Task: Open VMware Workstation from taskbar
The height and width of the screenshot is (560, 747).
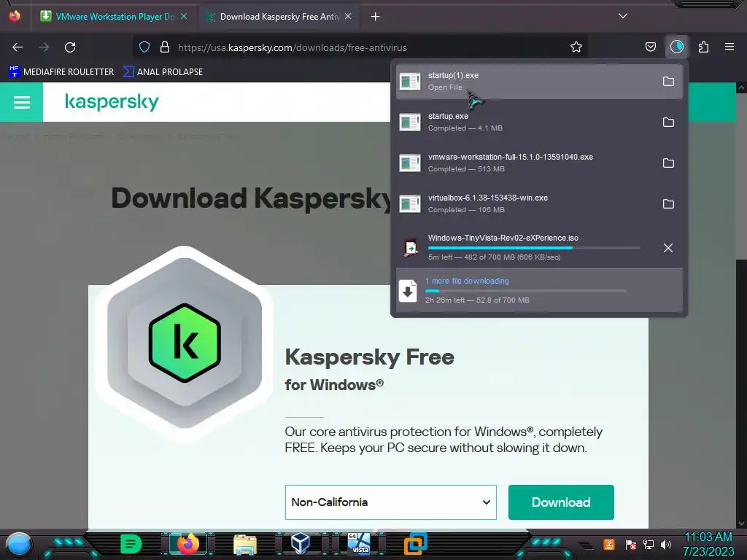Action: 415,544
